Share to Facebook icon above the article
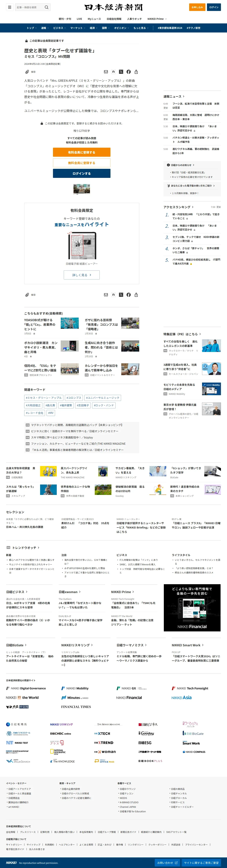This screenshot has height=868, width=227. (129, 72)
